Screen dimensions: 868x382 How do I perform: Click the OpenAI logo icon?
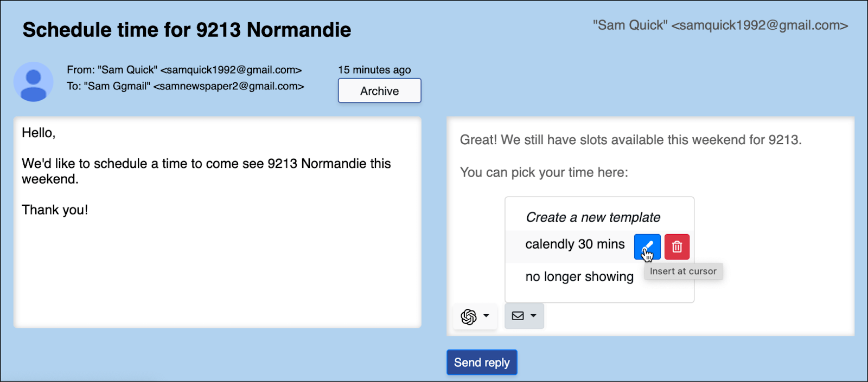click(469, 316)
